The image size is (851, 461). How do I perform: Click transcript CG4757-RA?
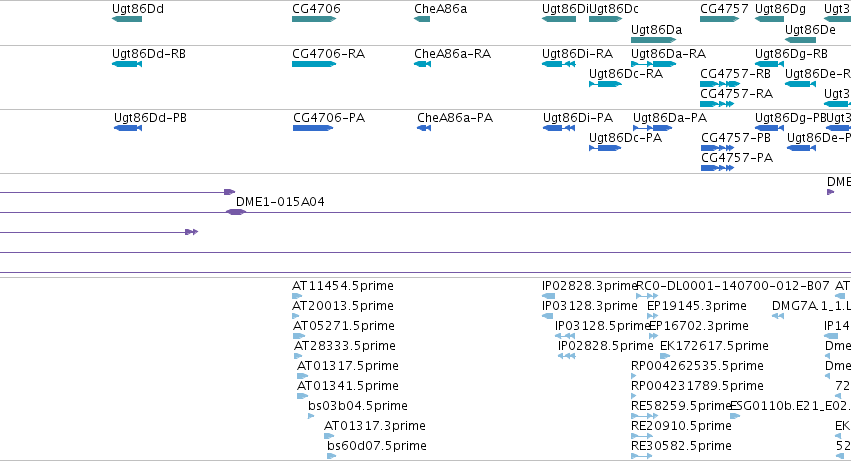[717, 104]
